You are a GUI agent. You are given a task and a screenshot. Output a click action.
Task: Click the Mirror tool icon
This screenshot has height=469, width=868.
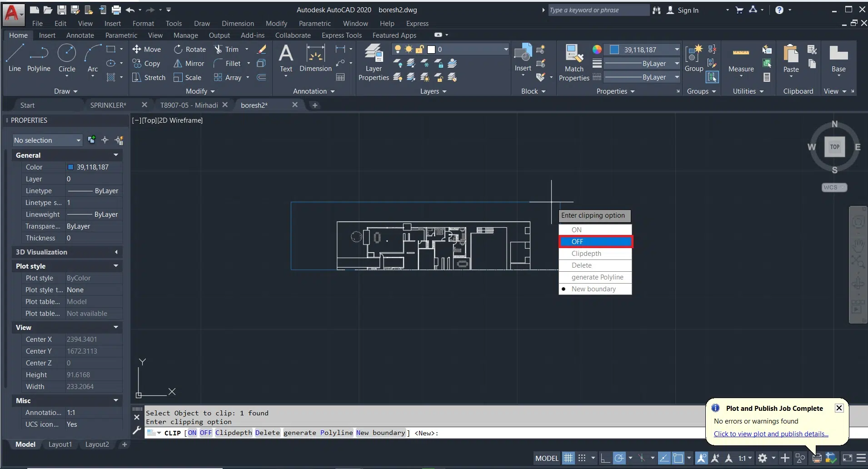(178, 64)
